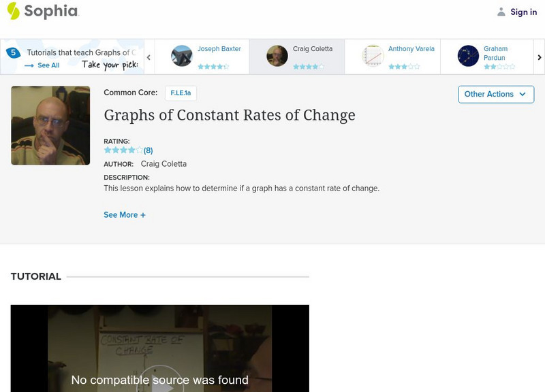545x392 pixels.
Task: Click the author's large profile photo
Action: [x=50, y=125]
